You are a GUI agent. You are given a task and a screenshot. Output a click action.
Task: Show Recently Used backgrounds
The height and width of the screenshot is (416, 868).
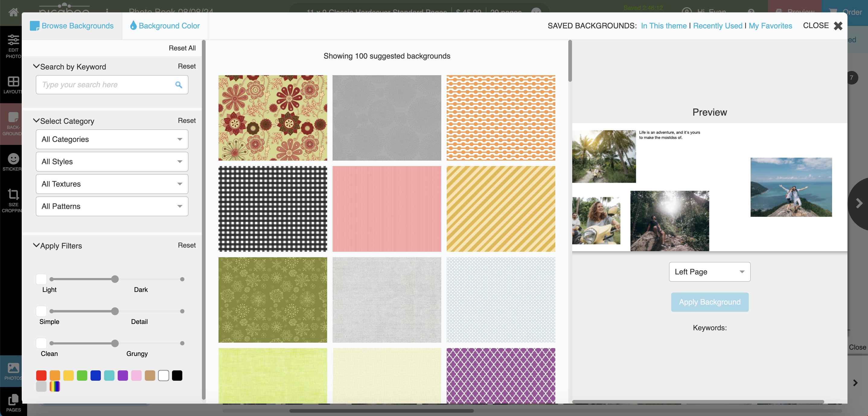[717, 26]
